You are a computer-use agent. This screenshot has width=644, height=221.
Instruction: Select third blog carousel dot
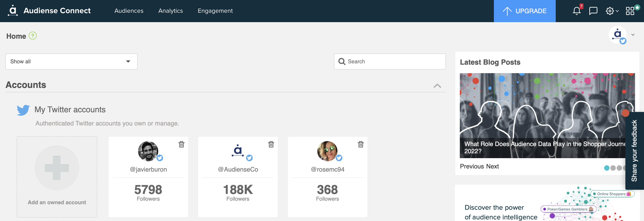pyautogui.click(x=619, y=168)
